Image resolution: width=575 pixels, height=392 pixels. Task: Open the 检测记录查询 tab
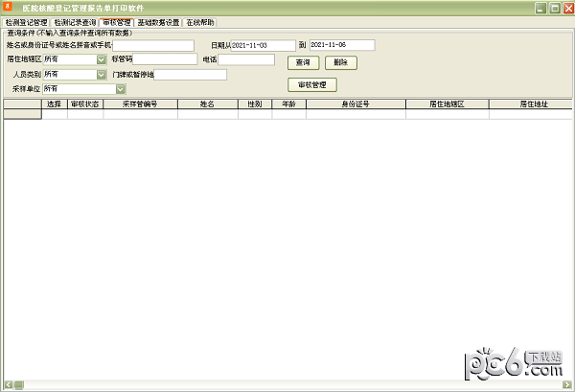(74, 22)
